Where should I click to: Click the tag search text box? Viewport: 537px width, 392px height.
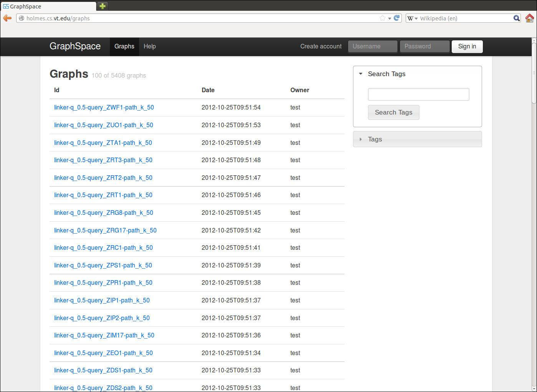click(418, 94)
